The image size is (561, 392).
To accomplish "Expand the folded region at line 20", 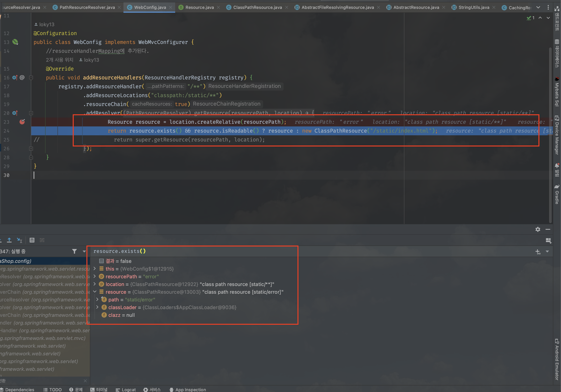I will click(31, 113).
